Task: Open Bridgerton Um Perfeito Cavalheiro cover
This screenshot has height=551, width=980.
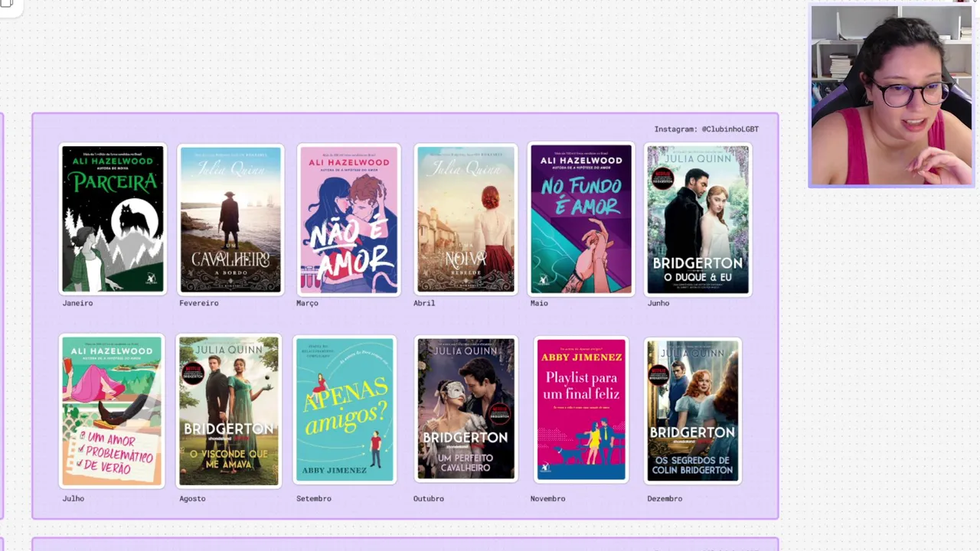Action: 465,409
